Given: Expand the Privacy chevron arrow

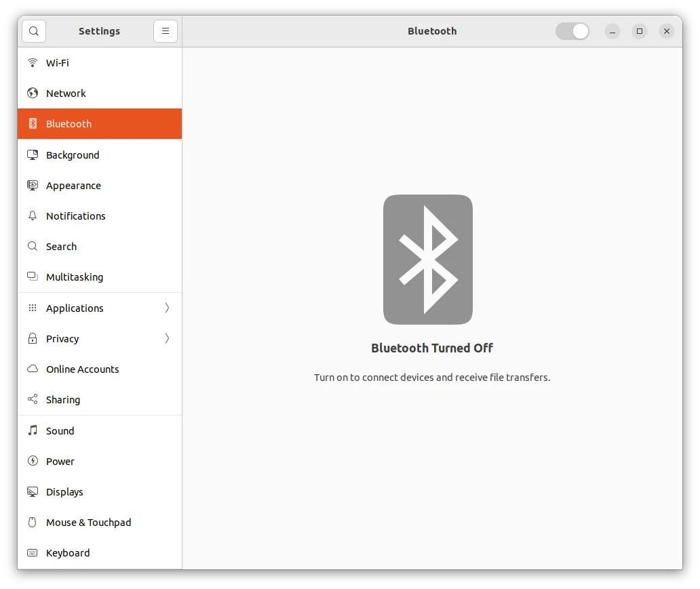Looking at the screenshot, I should coord(167,338).
